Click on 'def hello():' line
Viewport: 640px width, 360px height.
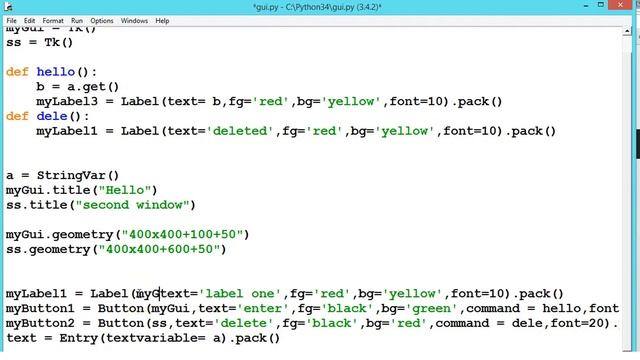(51, 72)
